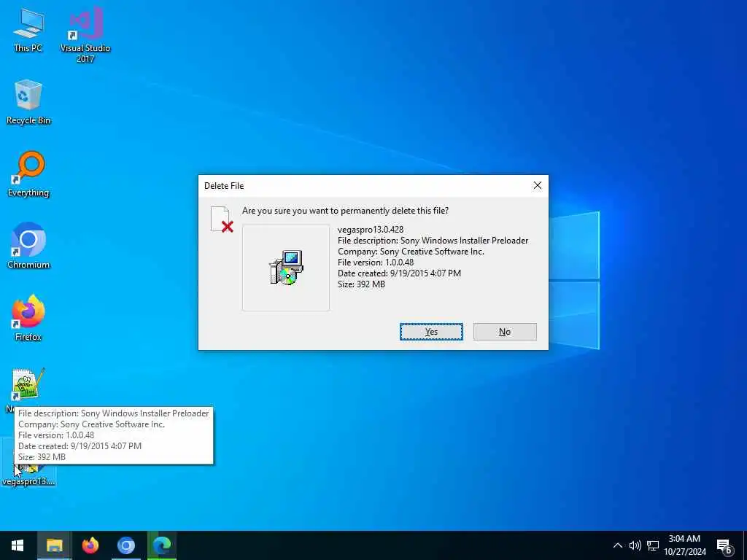This screenshot has height=560, width=747.
Task: Open the Windows Start menu
Action: pyautogui.click(x=18, y=545)
